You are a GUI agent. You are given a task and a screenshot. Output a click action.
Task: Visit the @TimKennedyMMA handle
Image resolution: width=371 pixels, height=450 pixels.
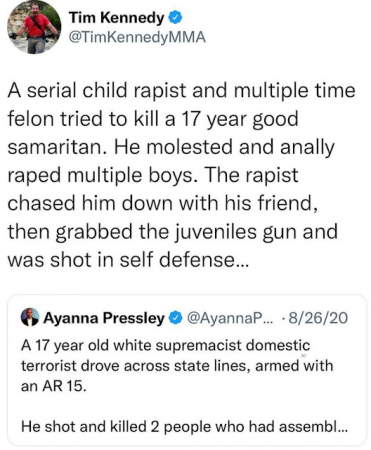click(x=137, y=37)
